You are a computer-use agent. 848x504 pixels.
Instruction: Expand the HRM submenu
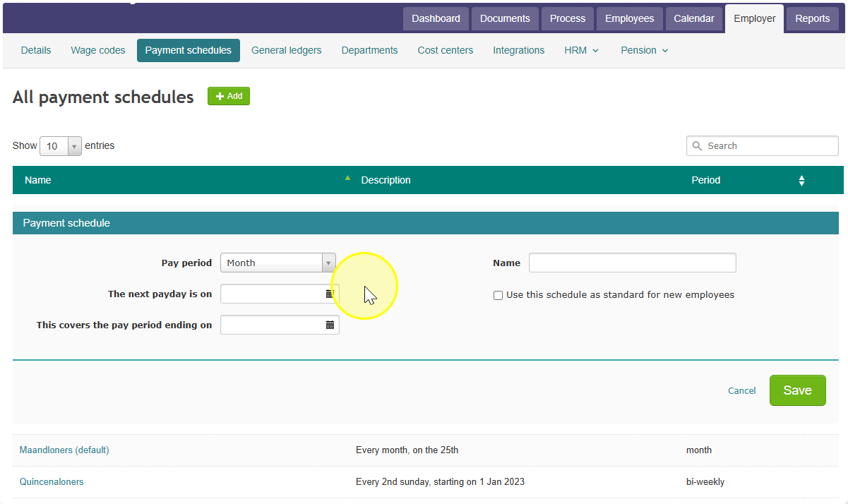click(x=582, y=50)
